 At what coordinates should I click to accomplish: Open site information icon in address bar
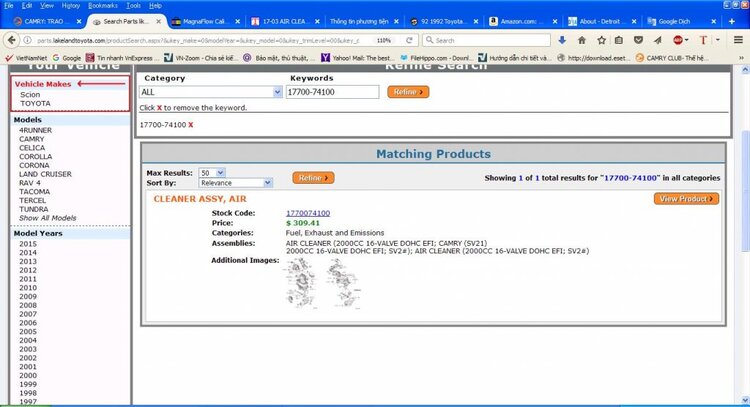click(28, 41)
